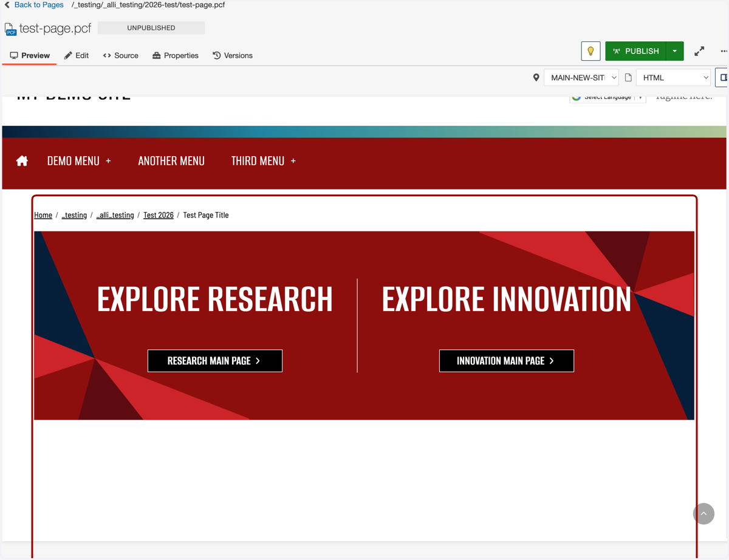
Task: Open the more actions ellipsis menu
Action: pyautogui.click(x=724, y=51)
